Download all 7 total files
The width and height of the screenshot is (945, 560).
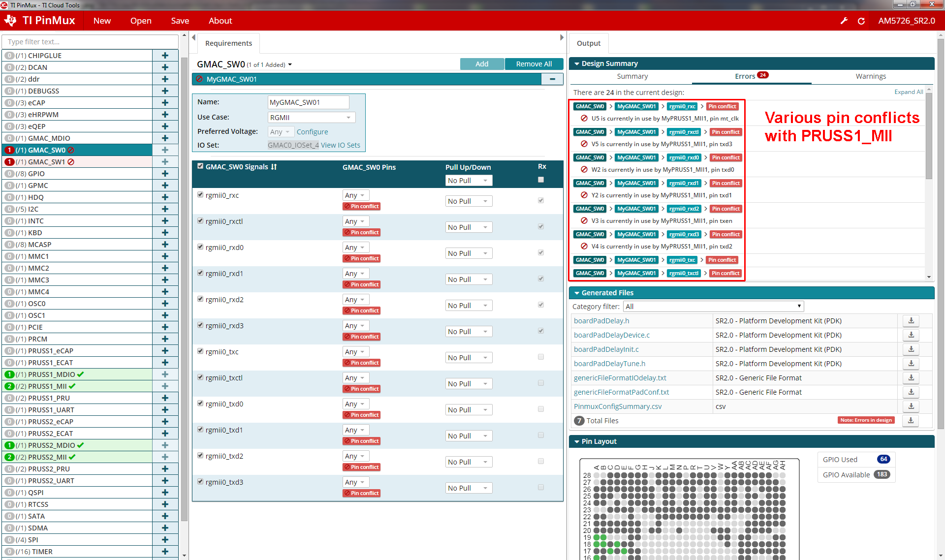point(911,421)
